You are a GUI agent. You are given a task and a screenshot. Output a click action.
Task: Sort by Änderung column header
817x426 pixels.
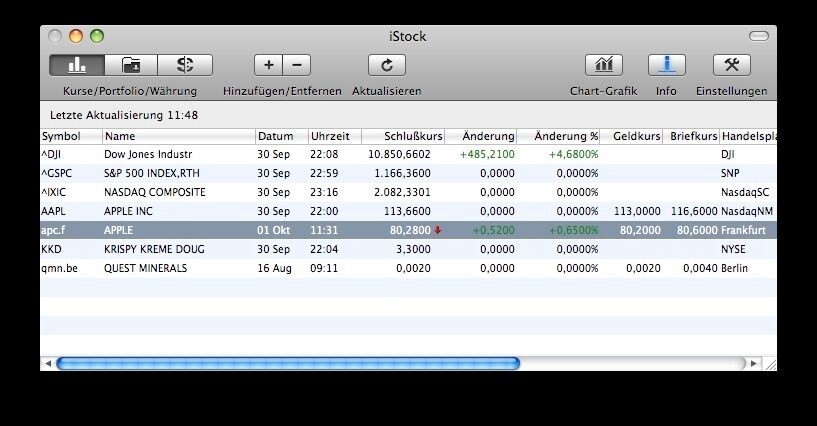[x=481, y=136]
